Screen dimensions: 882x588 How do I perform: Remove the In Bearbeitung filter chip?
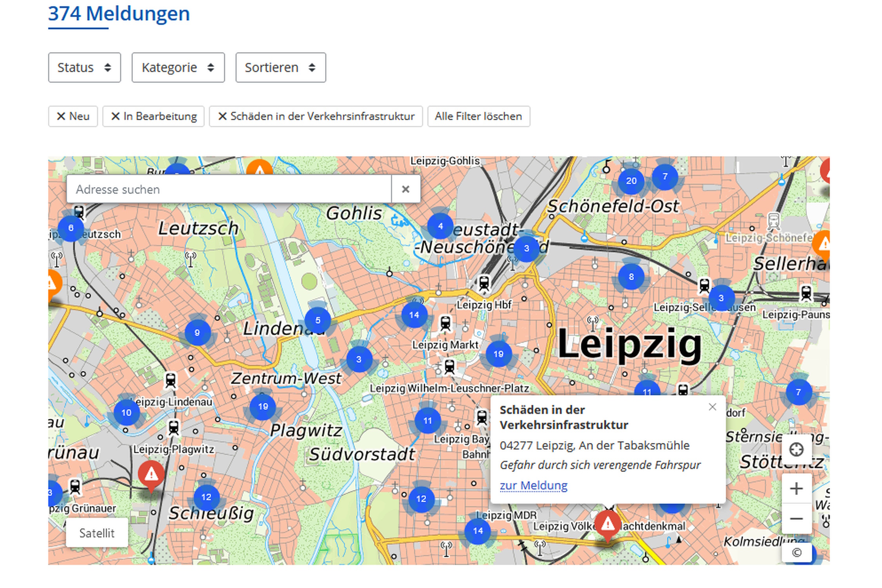(153, 116)
